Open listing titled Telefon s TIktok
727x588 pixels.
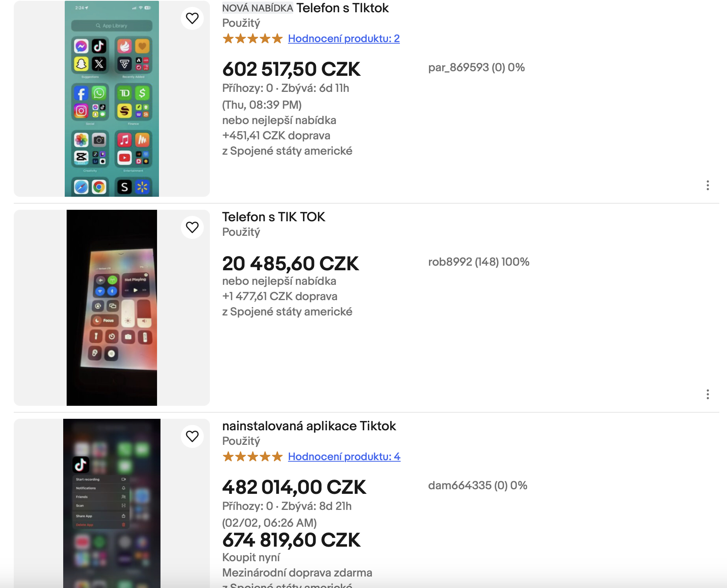[342, 8]
